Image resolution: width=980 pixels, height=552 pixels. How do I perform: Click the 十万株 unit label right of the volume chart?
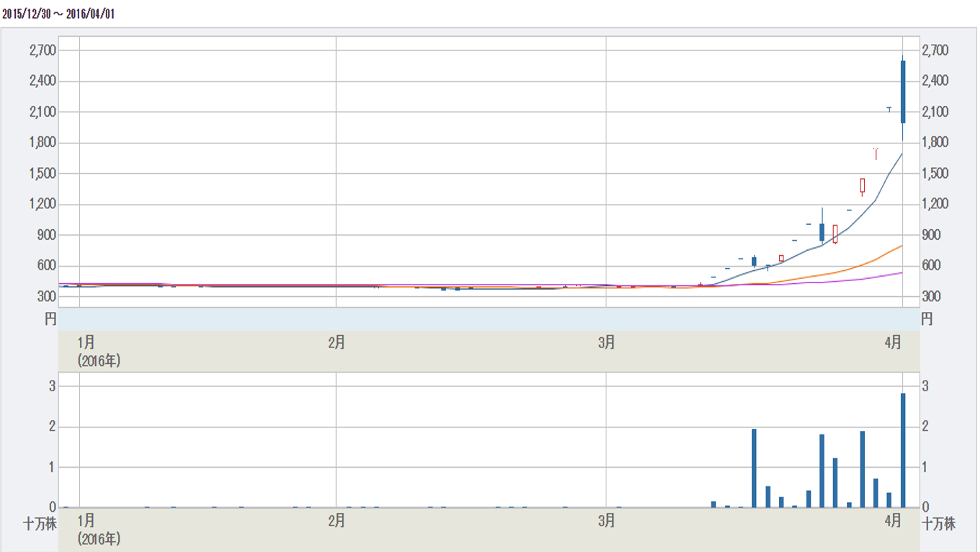tap(939, 524)
